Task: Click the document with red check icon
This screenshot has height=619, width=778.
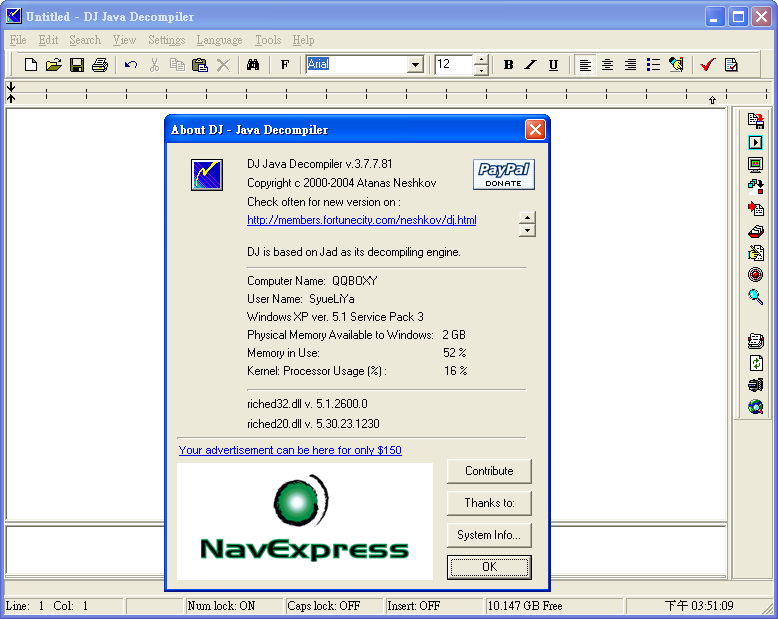Action: pyautogui.click(x=731, y=64)
